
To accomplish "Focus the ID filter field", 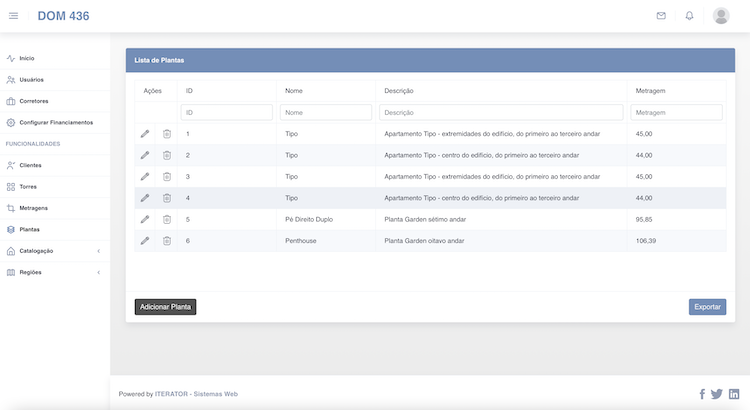I will (227, 112).
